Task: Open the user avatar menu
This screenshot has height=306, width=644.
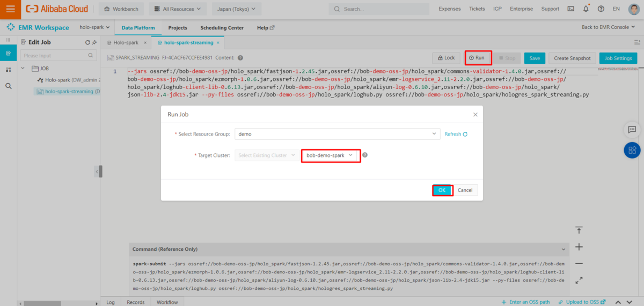Action: pyautogui.click(x=634, y=9)
